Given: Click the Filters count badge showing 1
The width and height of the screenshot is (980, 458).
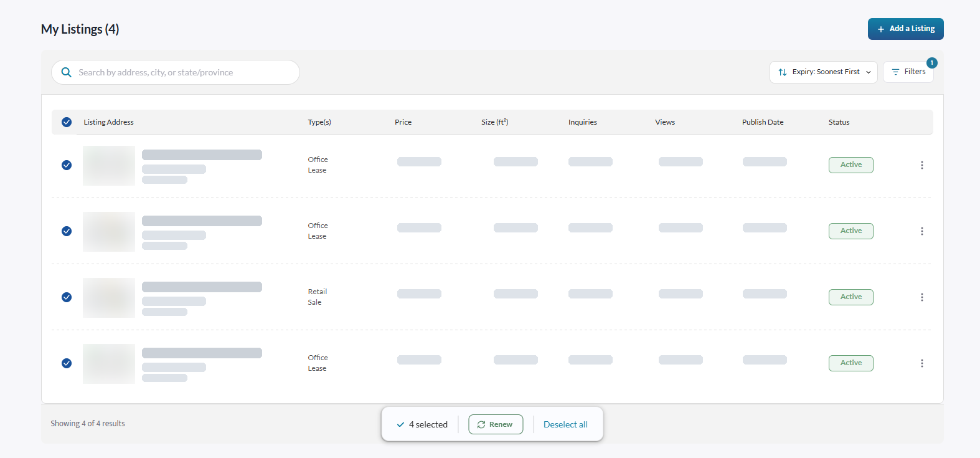Looking at the screenshot, I should point(931,63).
